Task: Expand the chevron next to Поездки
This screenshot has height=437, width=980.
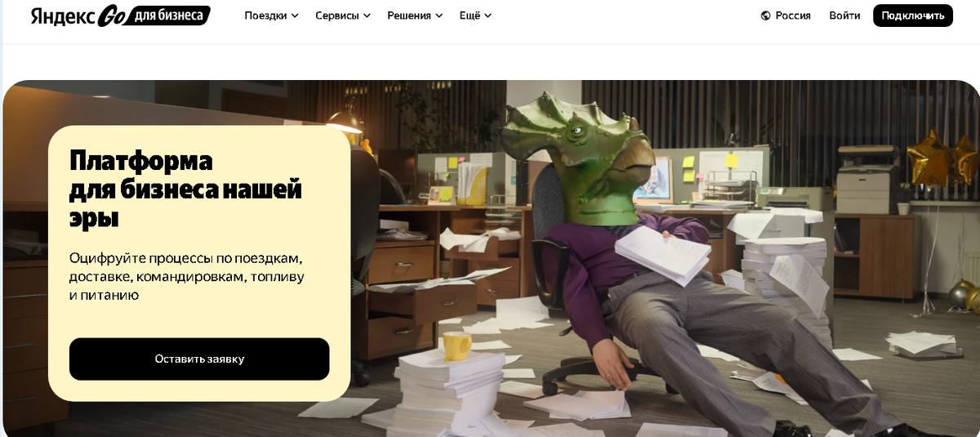Action: click(295, 16)
